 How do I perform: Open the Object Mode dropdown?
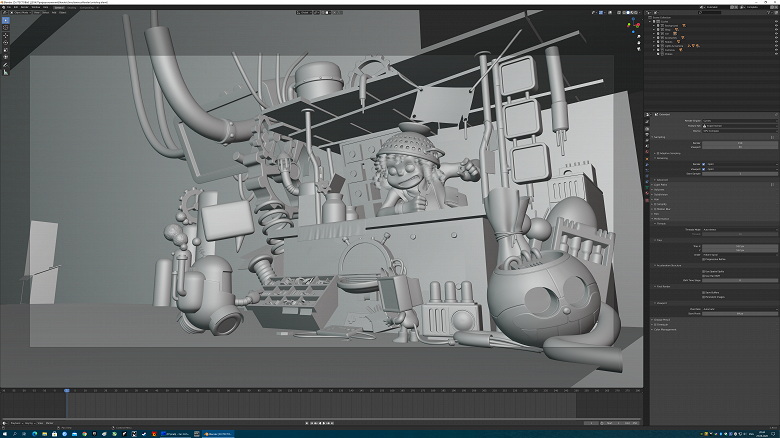pyautogui.click(x=20, y=14)
